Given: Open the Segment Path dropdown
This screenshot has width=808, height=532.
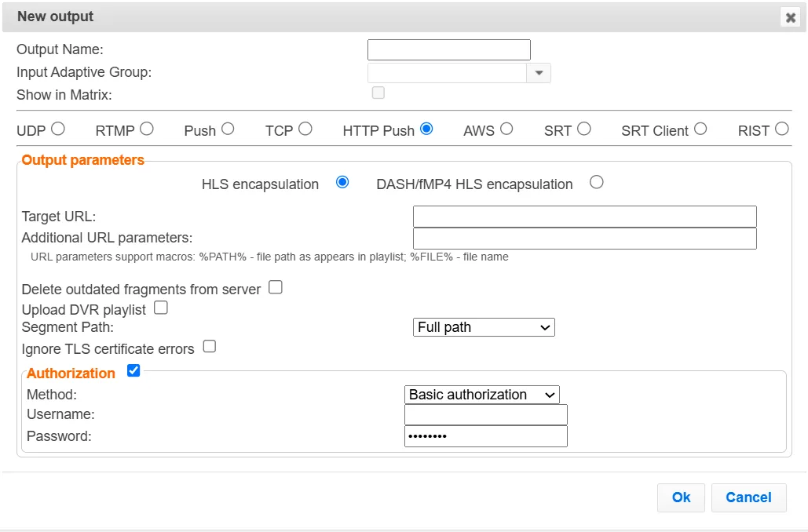Looking at the screenshot, I should point(484,327).
